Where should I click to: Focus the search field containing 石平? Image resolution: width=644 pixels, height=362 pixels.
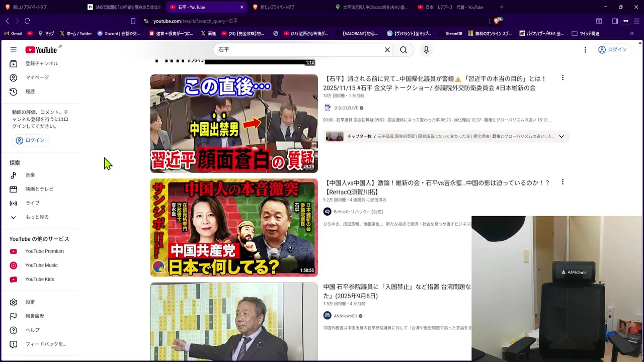point(299,50)
